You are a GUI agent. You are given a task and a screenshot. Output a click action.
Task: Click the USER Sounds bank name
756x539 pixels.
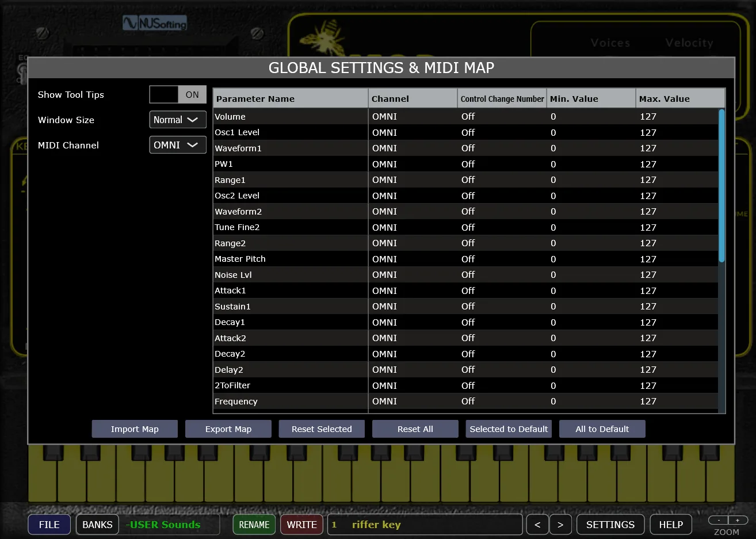[x=163, y=525]
